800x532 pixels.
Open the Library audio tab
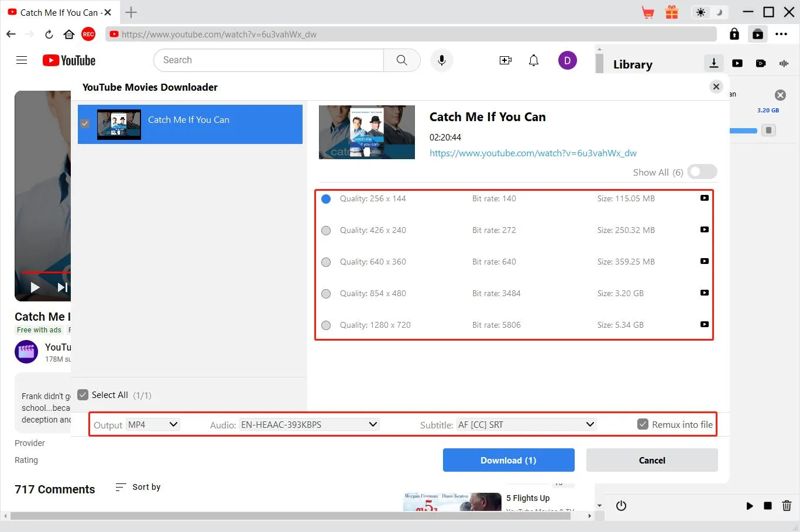click(784, 63)
